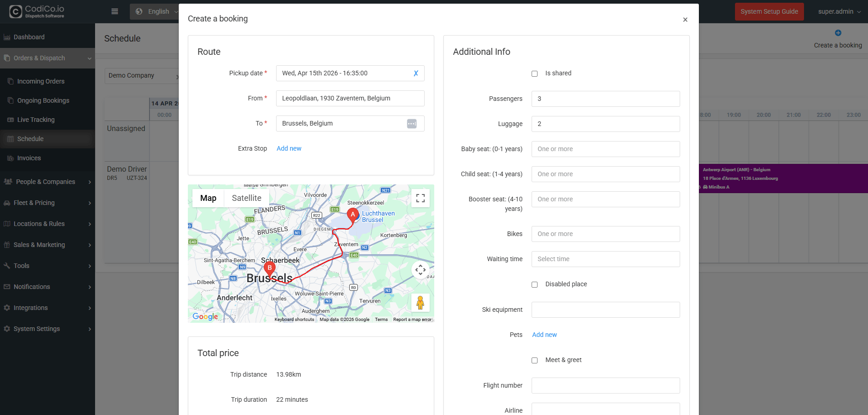This screenshot has width=868, height=415.
Task: Open the System Setup Guide
Action: coord(769,11)
